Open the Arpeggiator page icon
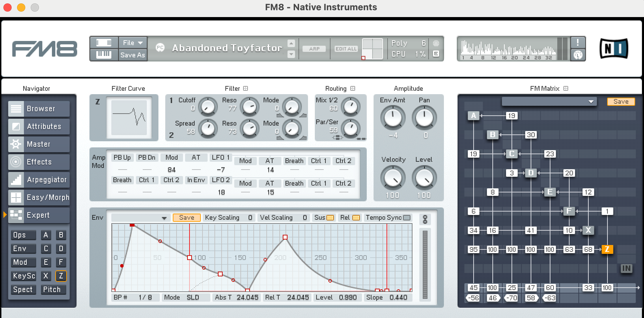 pyautogui.click(x=16, y=180)
